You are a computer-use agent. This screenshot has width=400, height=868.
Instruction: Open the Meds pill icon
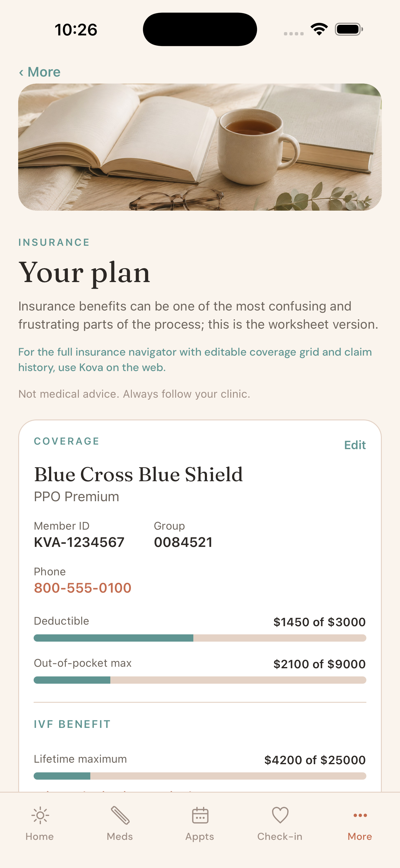click(120, 815)
